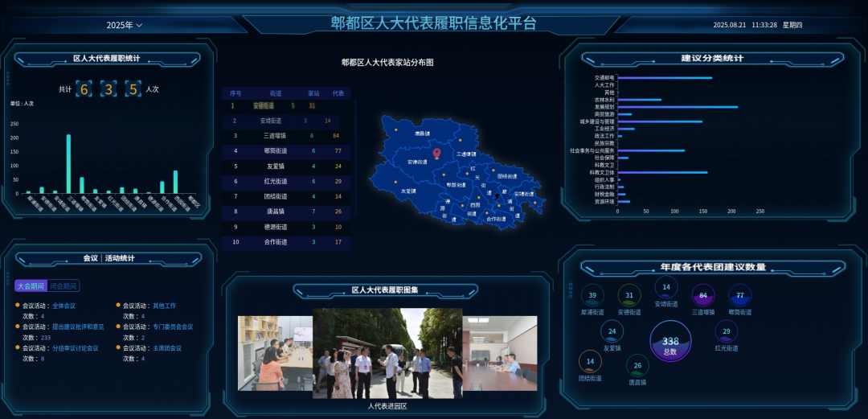Select the 郫筒街道 bubble showing 77
868x419 pixels.
tap(740, 296)
